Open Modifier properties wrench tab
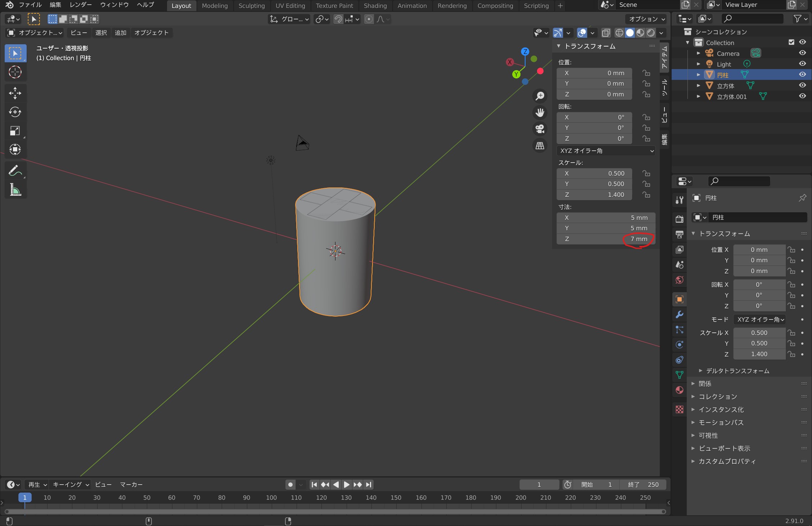Image resolution: width=812 pixels, height=526 pixels. click(679, 314)
